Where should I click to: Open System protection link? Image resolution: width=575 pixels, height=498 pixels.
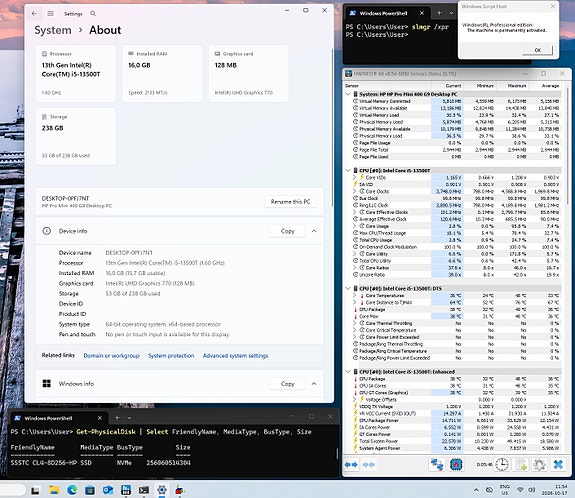click(x=171, y=356)
